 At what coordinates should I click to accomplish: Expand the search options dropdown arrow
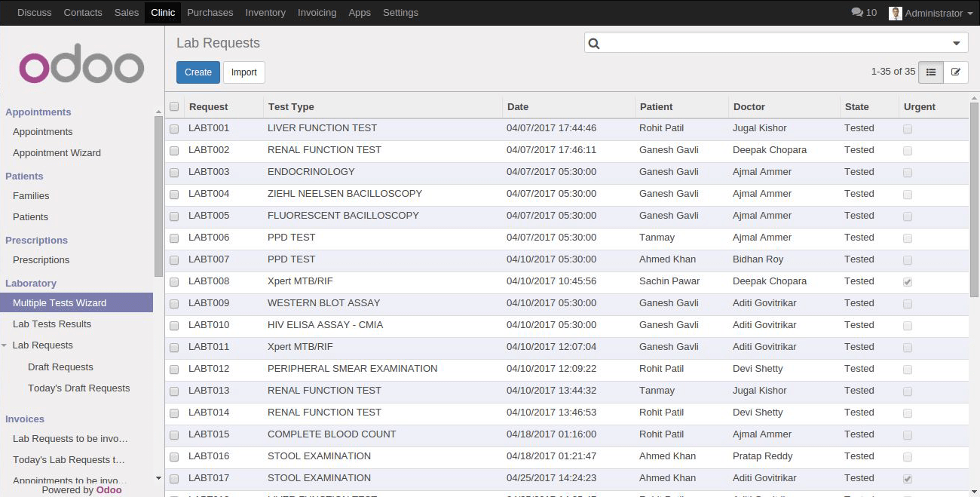pos(956,44)
